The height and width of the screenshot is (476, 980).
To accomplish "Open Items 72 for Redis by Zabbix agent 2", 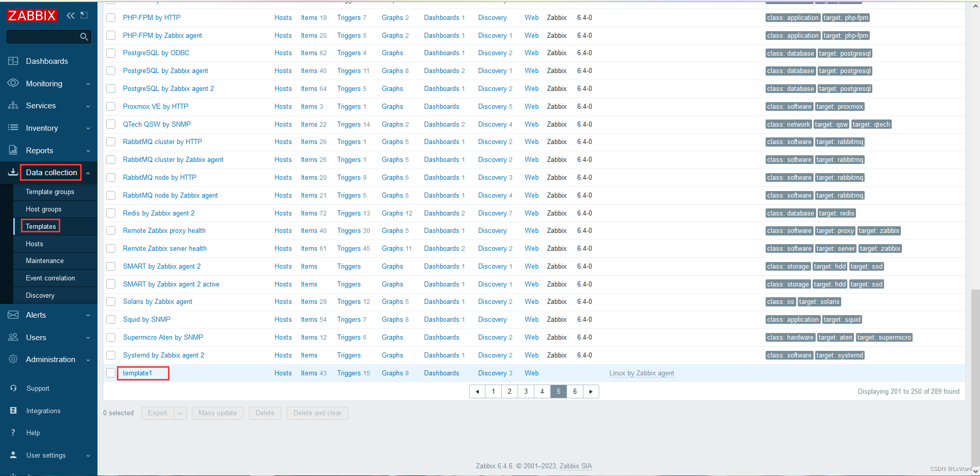I will 313,213.
